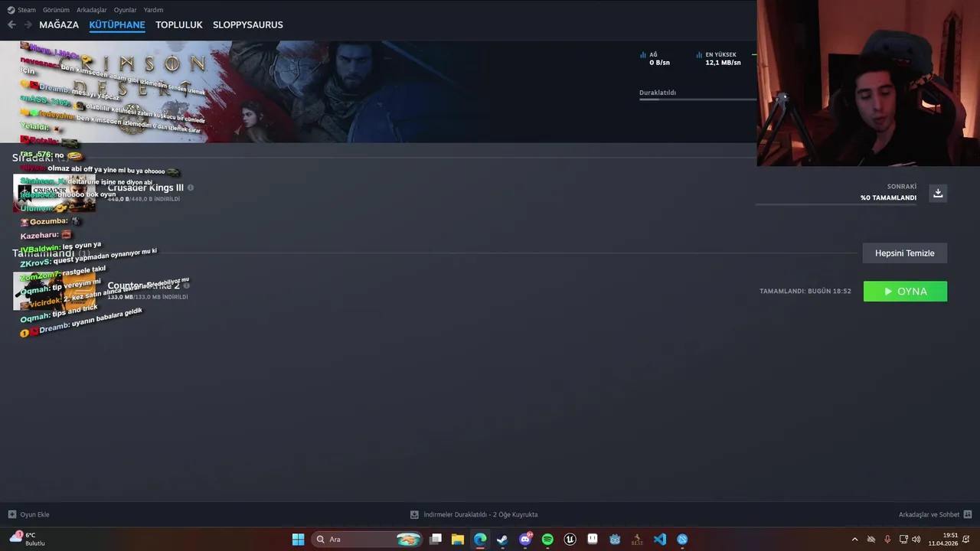
Task: Go forward with the right arrow
Action: (28, 24)
